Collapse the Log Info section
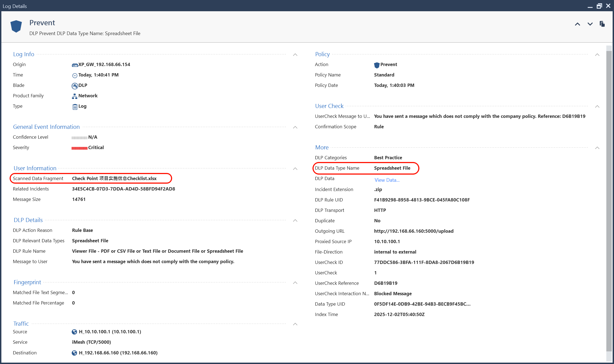614x364 pixels. pos(295,55)
